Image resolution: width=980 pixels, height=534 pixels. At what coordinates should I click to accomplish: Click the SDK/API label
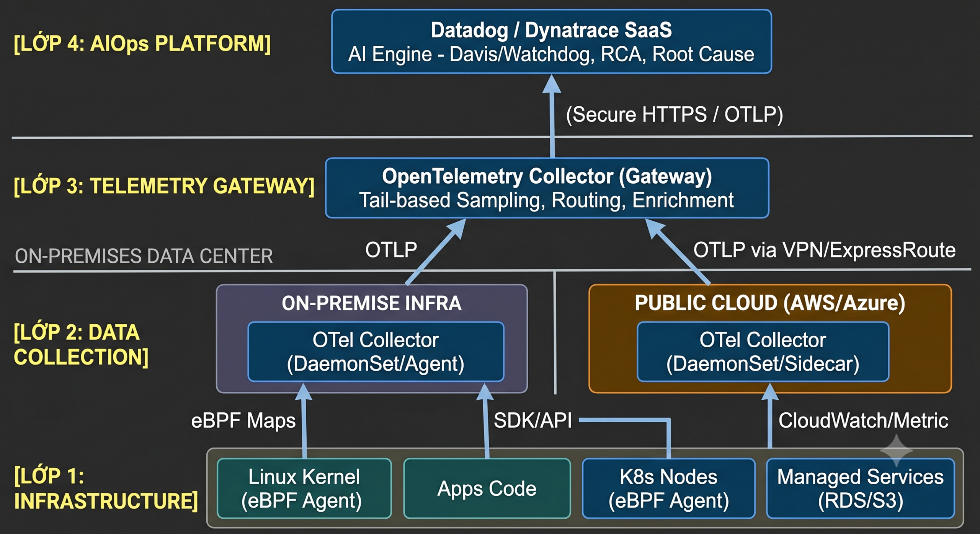(x=533, y=420)
